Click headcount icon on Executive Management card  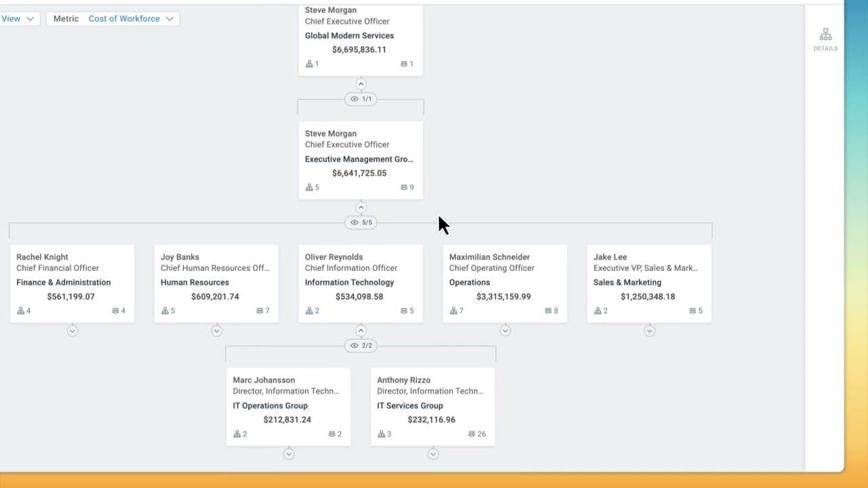click(x=404, y=188)
